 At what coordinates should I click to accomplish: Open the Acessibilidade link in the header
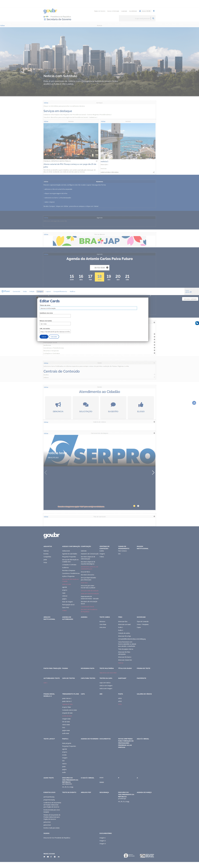coord(133,11)
